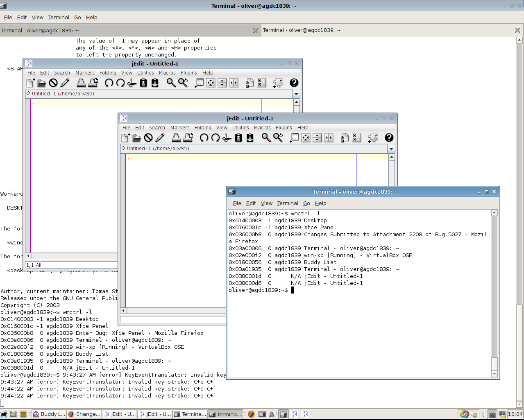Click the clock in the system tray
Viewport: 524px width, 420px height.
click(515, 414)
